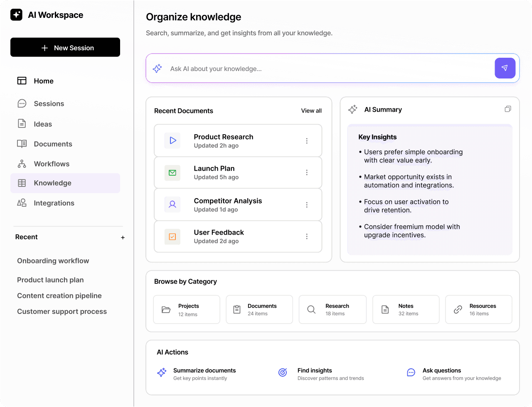The image size is (532, 407).
Task: Open the Customer support process recent item
Action: coord(62,311)
